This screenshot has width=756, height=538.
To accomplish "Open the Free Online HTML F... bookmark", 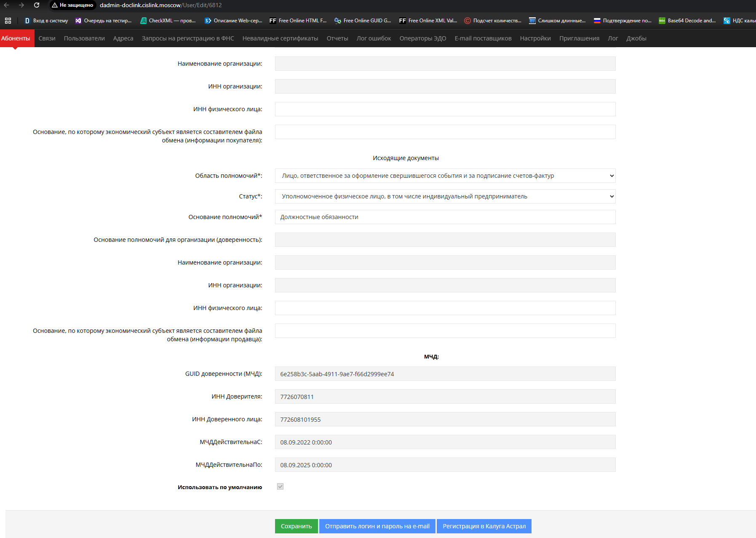I will tap(298, 21).
